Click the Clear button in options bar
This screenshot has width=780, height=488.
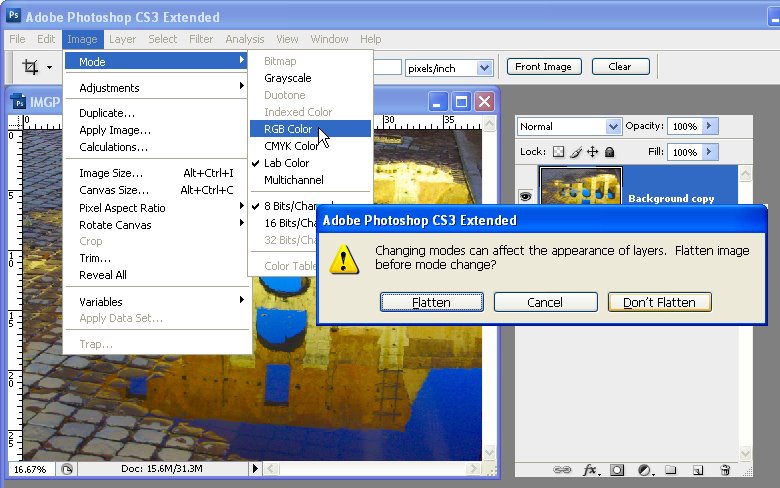point(620,67)
